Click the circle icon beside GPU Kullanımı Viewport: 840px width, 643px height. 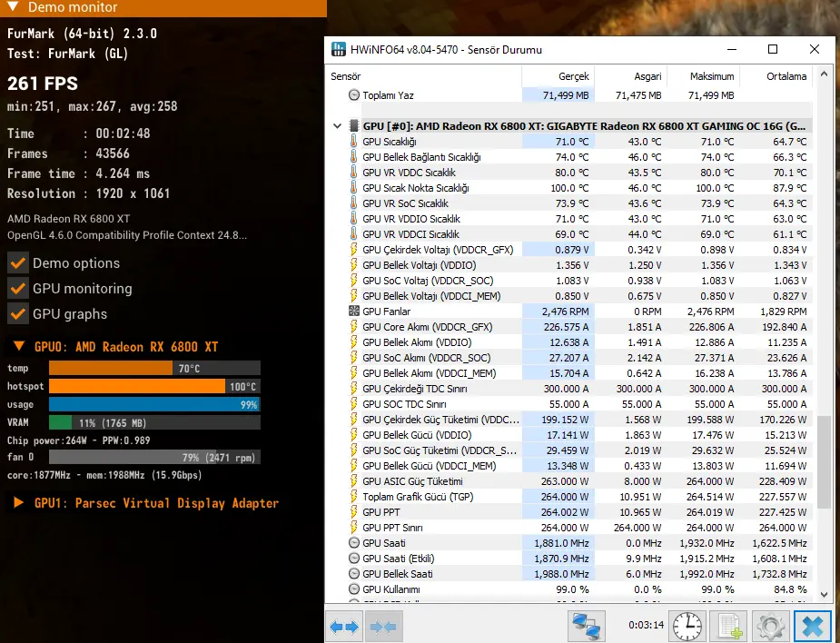point(353,589)
